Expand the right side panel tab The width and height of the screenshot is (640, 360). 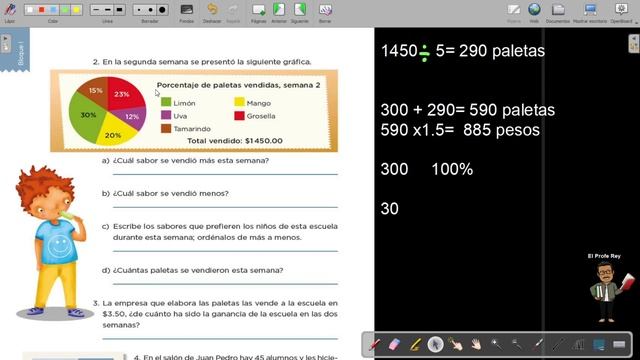634,44
